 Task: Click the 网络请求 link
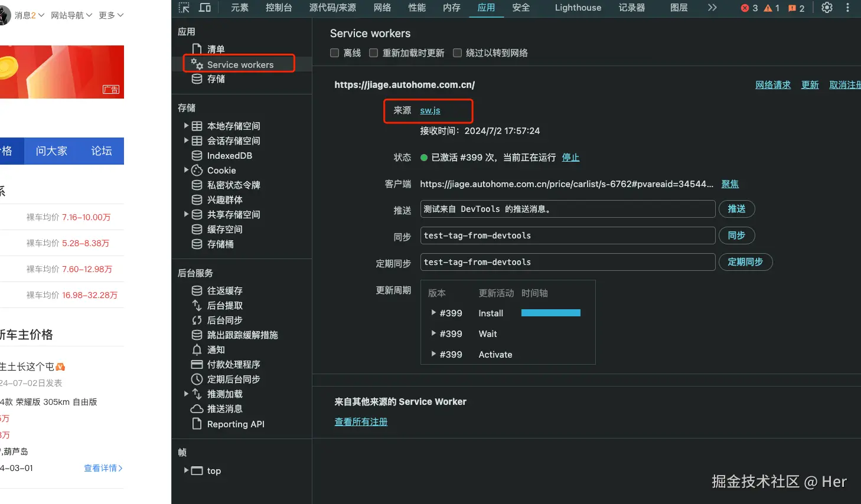[773, 85]
